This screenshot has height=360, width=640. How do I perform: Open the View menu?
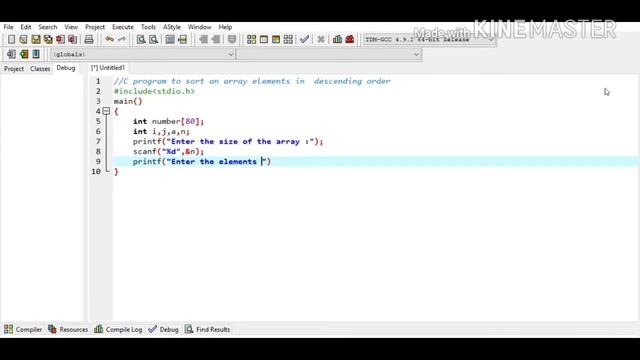click(71, 27)
